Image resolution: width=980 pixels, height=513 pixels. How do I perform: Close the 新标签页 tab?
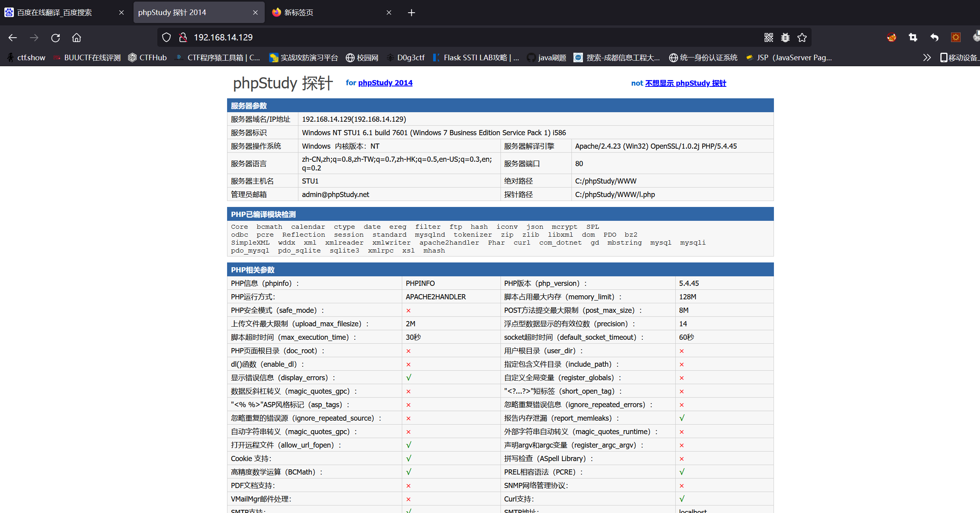[389, 13]
